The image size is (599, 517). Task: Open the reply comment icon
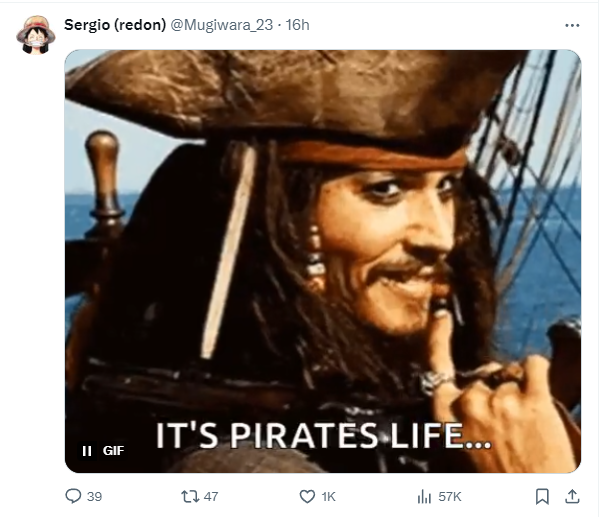pyautogui.click(x=73, y=496)
